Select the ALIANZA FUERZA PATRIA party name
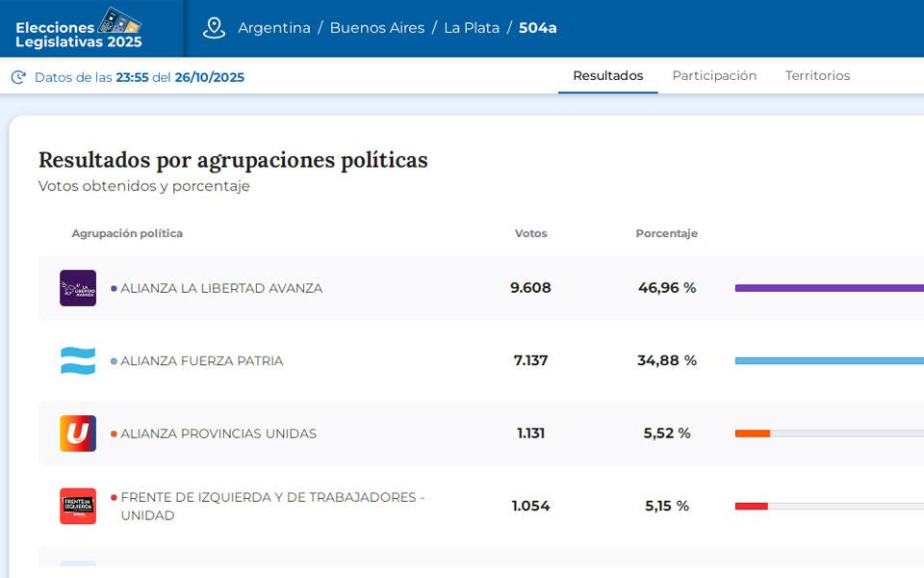 click(202, 361)
